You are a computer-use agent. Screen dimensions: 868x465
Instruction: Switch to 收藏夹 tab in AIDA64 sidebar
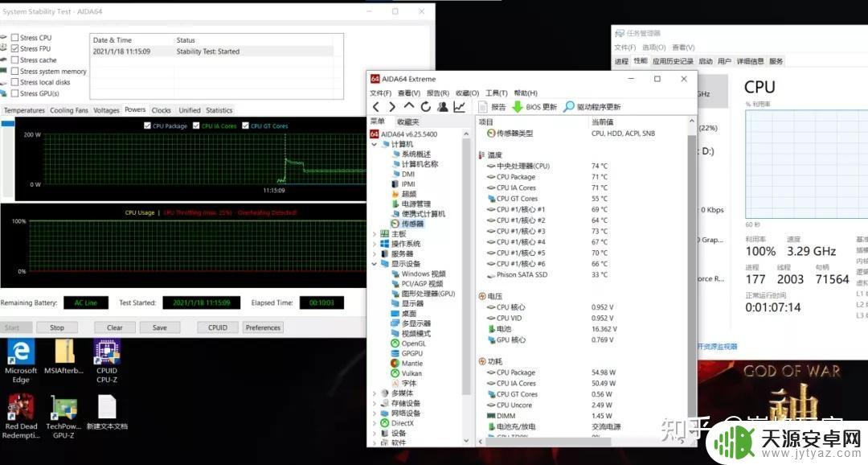[x=408, y=121]
